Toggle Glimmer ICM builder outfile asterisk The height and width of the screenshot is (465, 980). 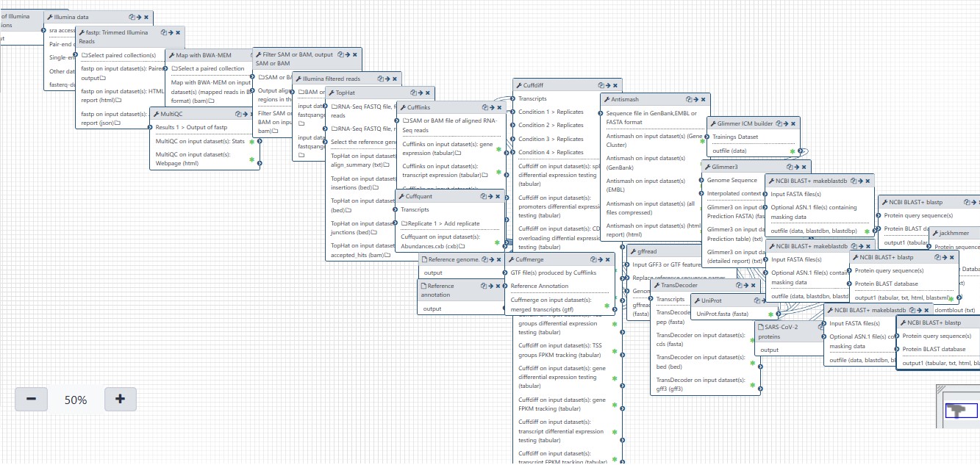pyautogui.click(x=793, y=151)
